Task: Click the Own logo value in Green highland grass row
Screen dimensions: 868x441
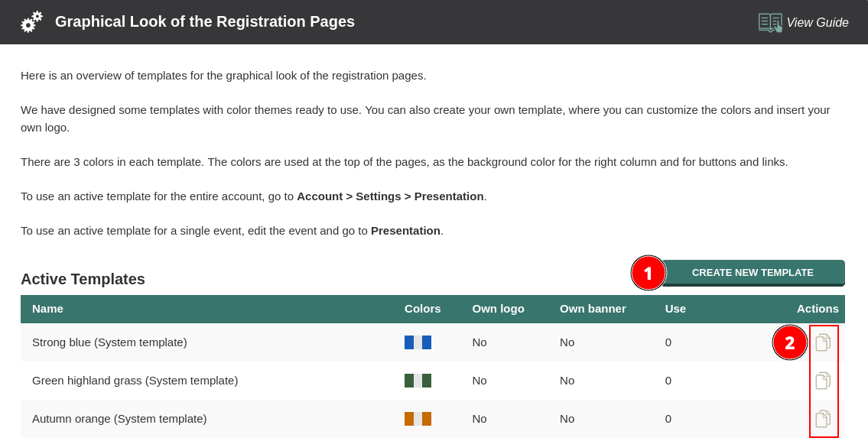Action: pos(480,381)
